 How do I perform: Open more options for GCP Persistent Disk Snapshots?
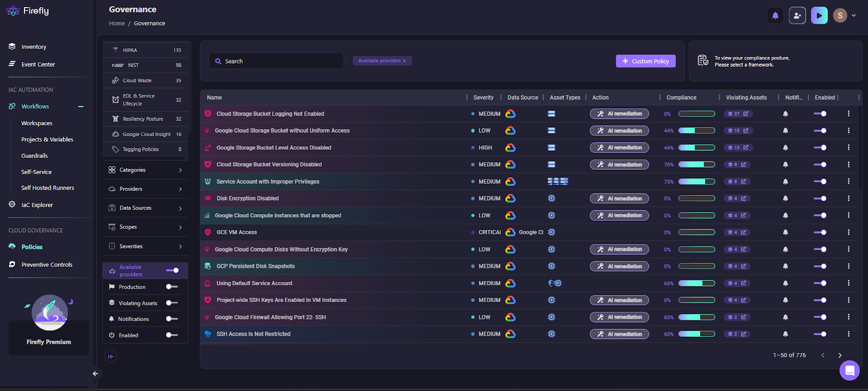pos(848,266)
